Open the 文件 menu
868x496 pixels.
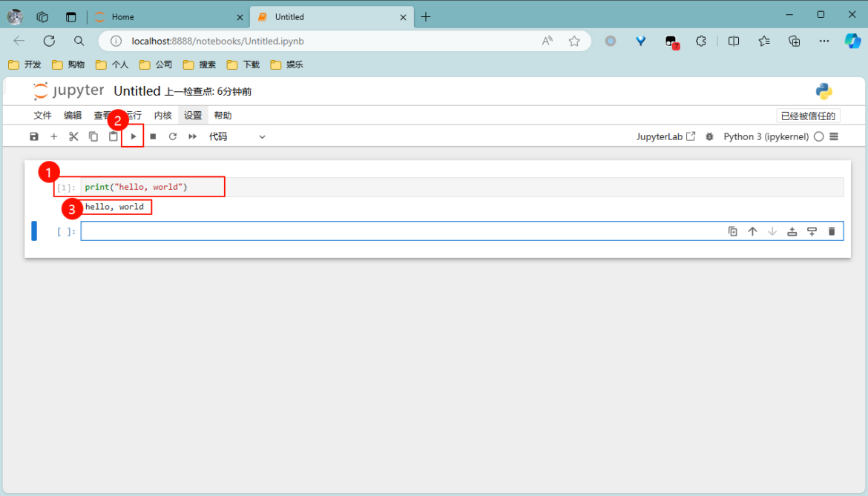(42, 115)
